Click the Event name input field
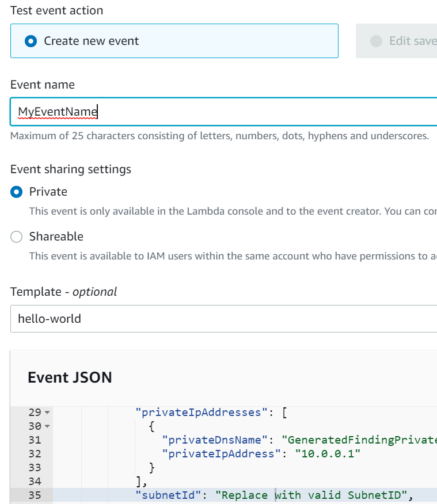 224,112
